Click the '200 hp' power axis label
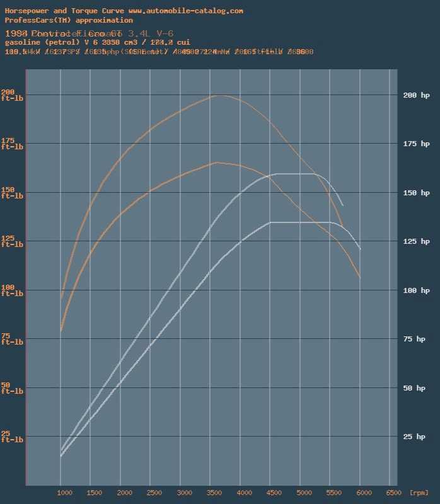 [x=417, y=95]
